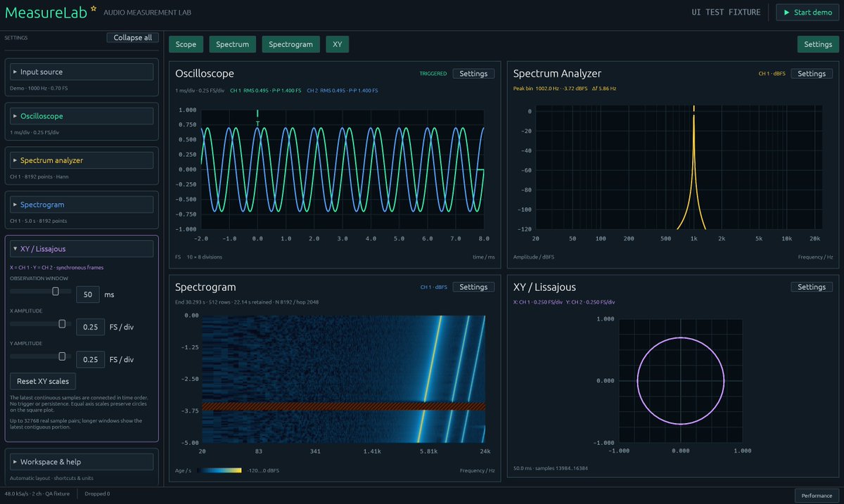Click the Collapse all button
The height and width of the screenshot is (504, 844).
point(133,37)
